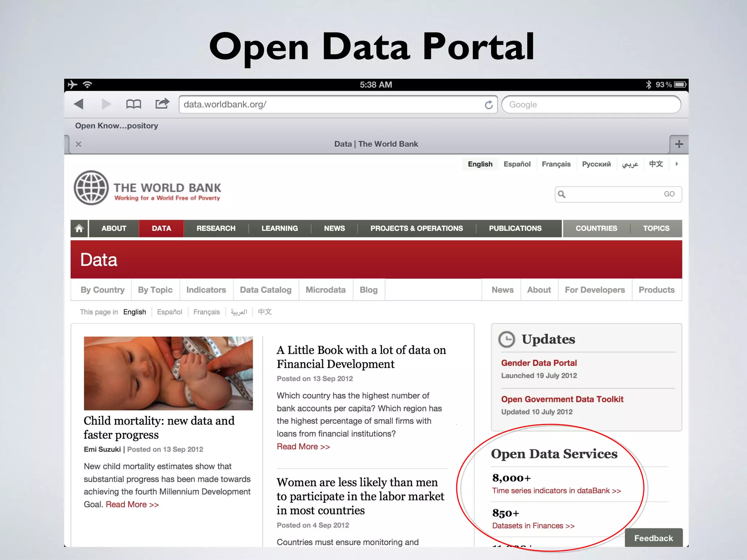Go to the World Bank home icon
Screen dimensions: 747x560
tap(79, 229)
